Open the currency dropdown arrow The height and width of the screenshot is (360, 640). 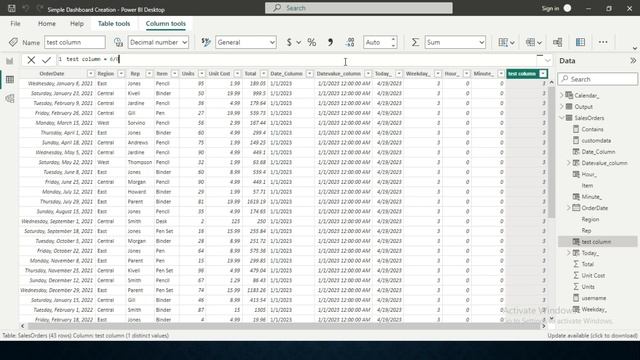pyautogui.click(x=299, y=42)
